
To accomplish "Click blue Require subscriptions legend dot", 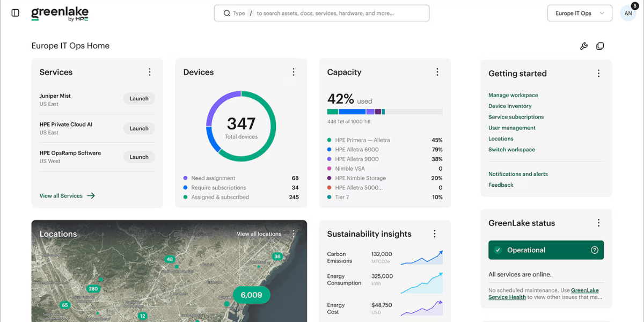I will point(185,188).
